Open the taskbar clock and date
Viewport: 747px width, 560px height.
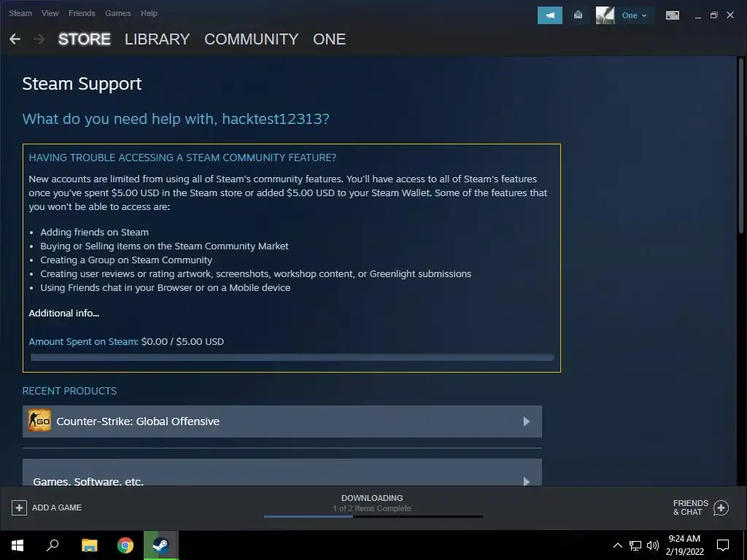point(684,545)
